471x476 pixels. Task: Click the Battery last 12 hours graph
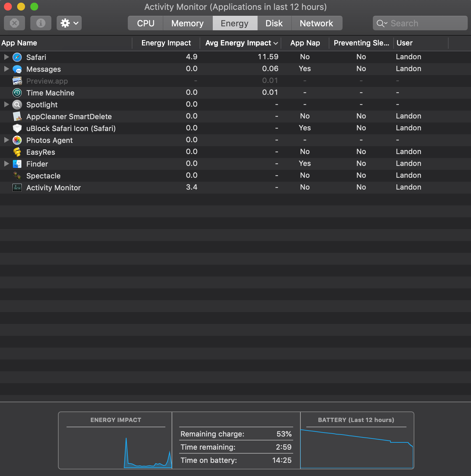point(357,448)
